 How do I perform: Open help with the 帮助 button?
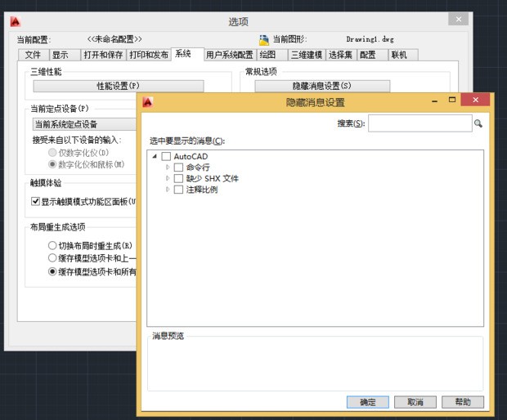click(x=463, y=402)
